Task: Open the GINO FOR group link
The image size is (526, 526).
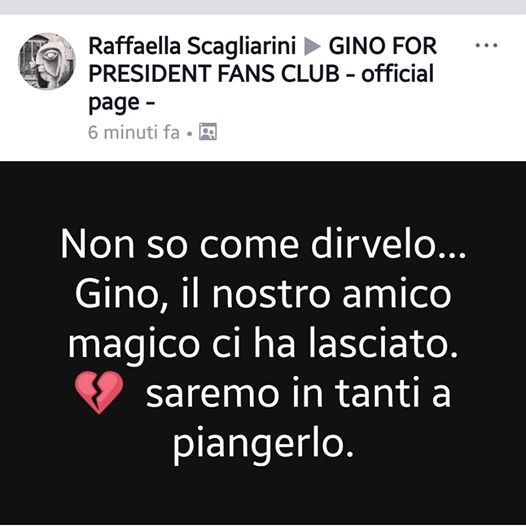Action: (383, 46)
